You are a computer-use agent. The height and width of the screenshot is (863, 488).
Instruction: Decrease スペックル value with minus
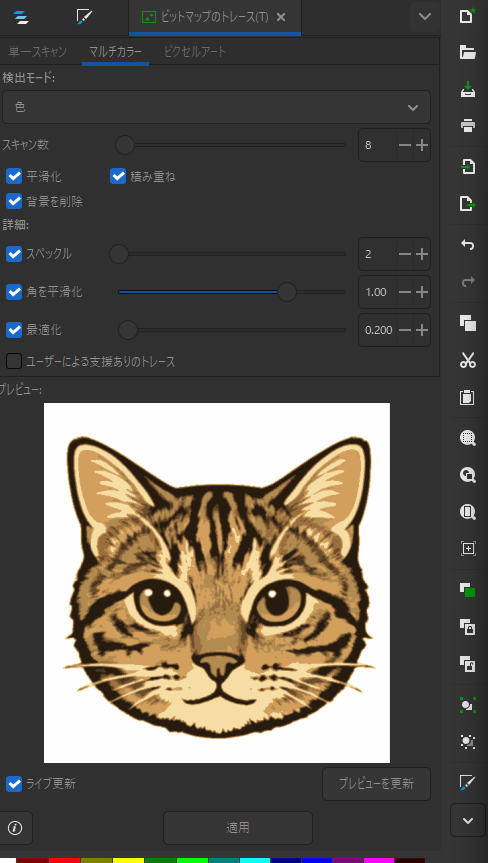click(x=405, y=254)
